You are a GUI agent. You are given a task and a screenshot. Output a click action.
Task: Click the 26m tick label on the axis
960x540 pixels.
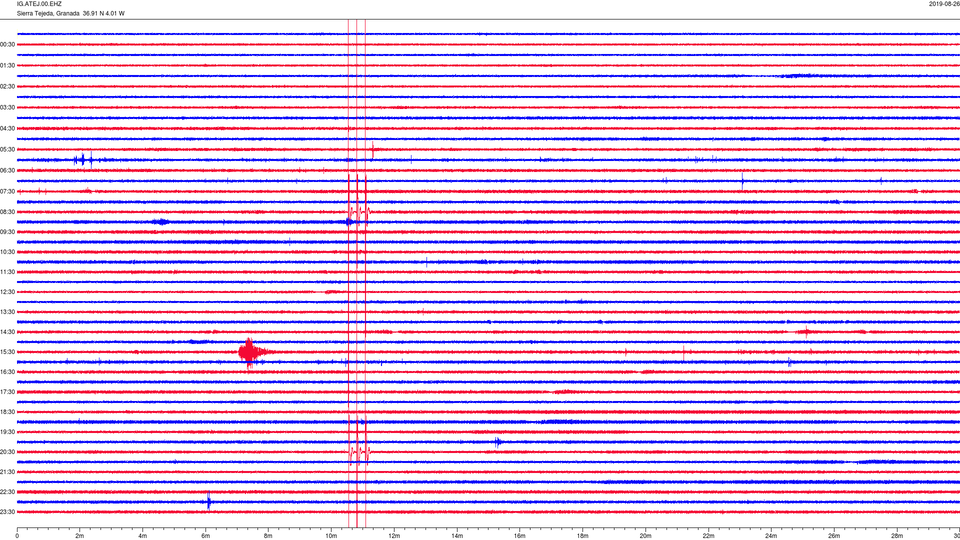(834, 536)
